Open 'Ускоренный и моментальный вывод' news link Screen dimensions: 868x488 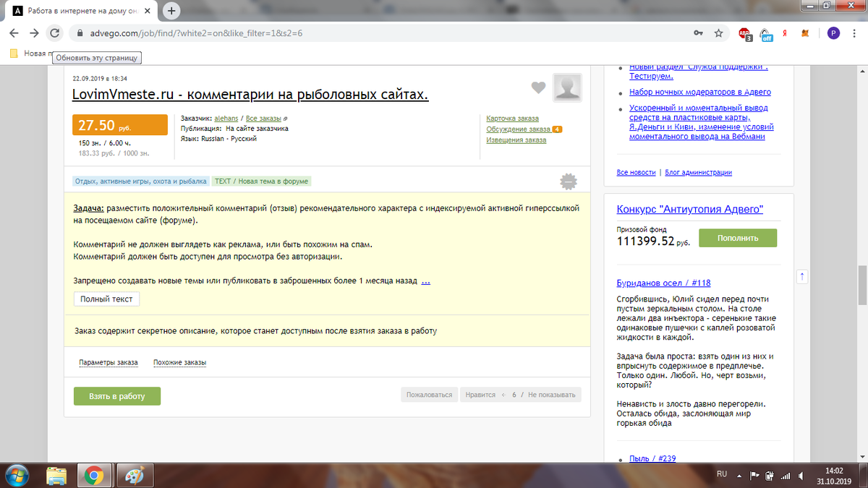point(702,122)
